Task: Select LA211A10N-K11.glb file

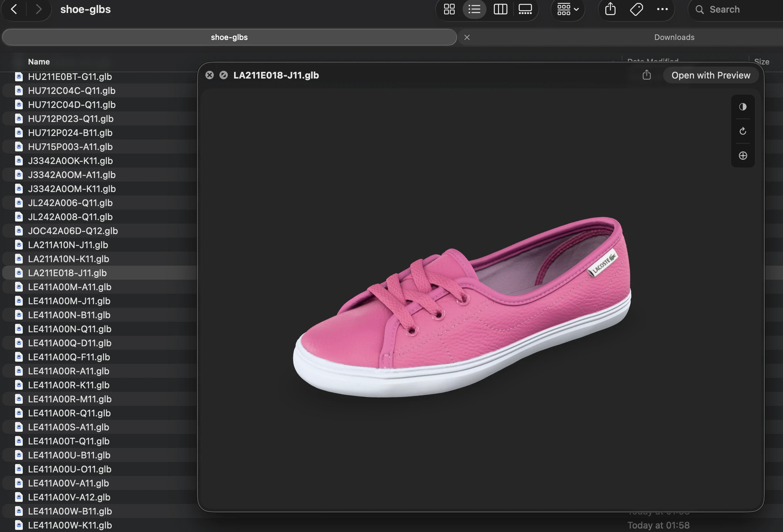Action: coord(68,259)
